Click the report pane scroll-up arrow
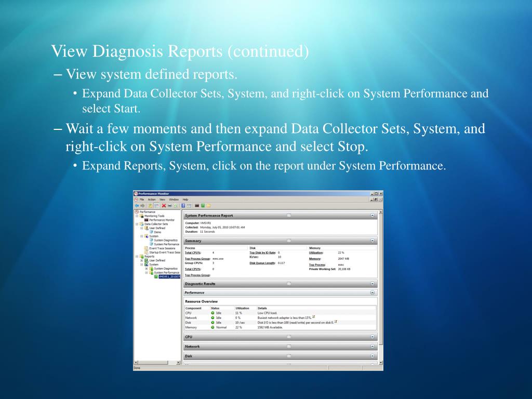 click(381, 212)
